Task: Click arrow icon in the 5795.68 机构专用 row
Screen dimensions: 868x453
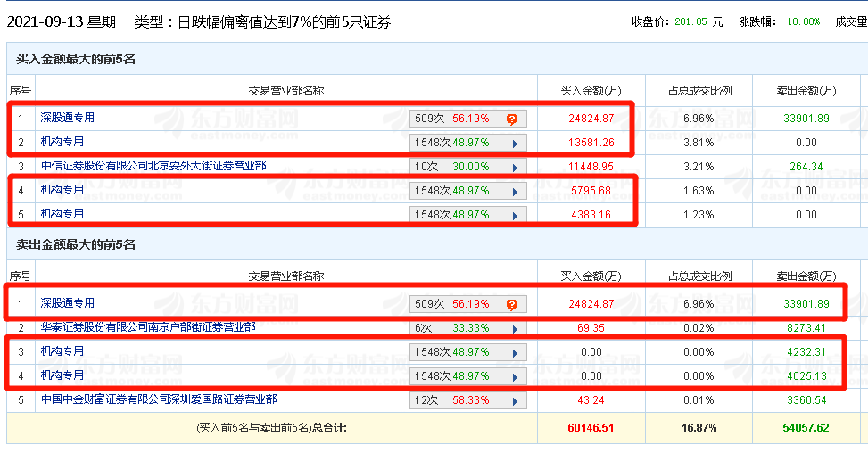Action: pos(514,191)
